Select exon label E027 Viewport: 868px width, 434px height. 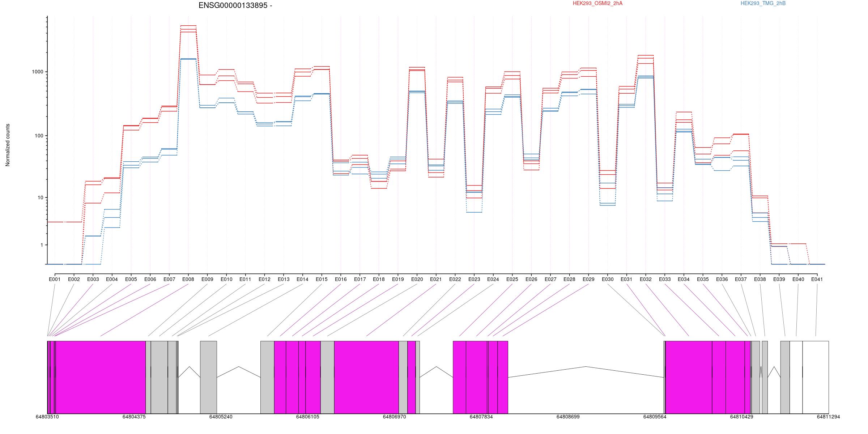[x=550, y=279]
